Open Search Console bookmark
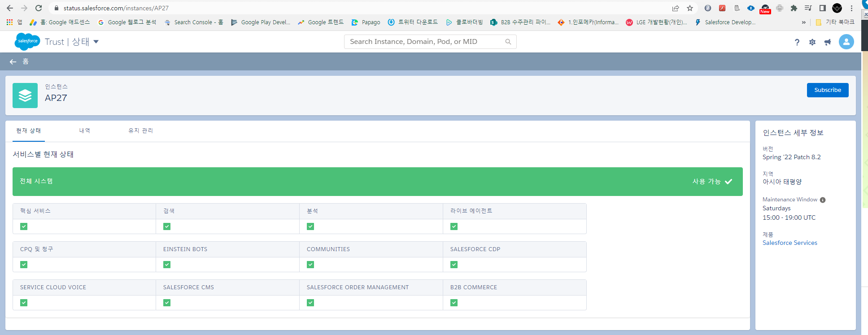868x335 pixels. 194,22
